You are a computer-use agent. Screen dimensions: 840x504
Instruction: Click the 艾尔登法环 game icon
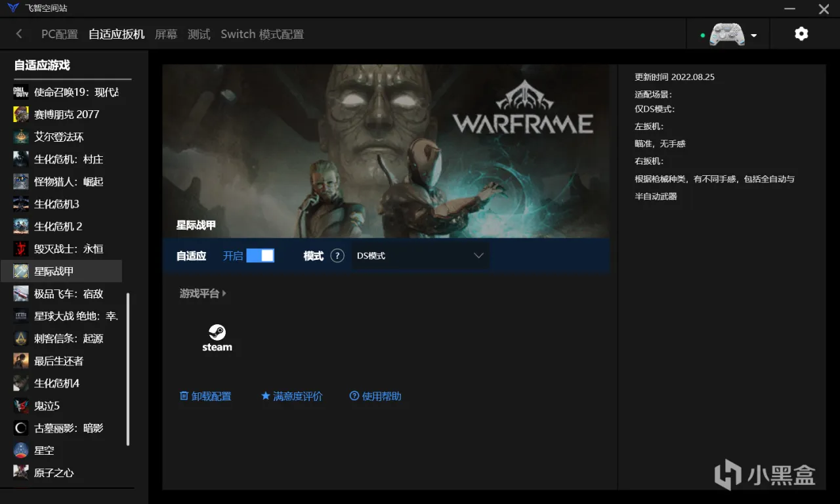21,136
